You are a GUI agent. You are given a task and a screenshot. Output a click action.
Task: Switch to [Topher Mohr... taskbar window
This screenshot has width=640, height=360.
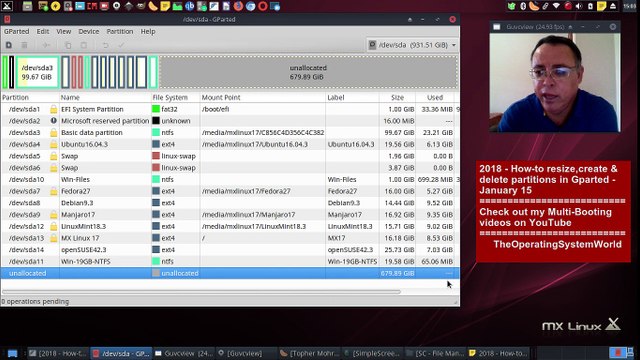pos(309,353)
